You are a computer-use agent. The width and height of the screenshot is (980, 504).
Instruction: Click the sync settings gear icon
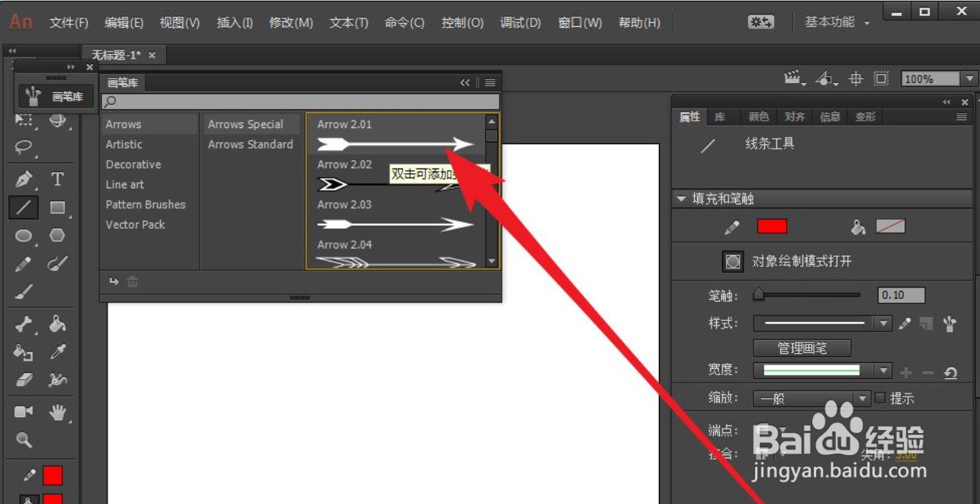[x=761, y=23]
